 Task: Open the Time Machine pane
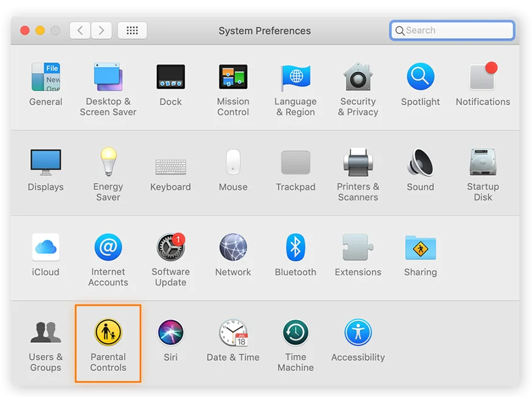(x=295, y=333)
